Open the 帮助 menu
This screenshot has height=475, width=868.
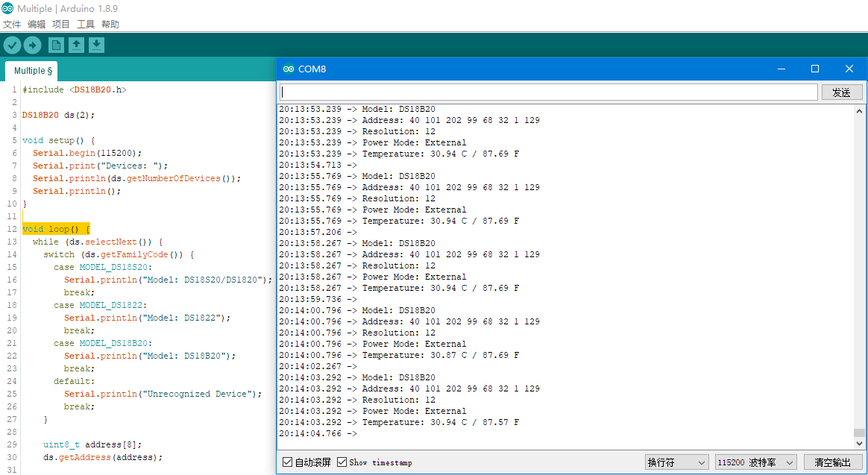(x=110, y=25)
